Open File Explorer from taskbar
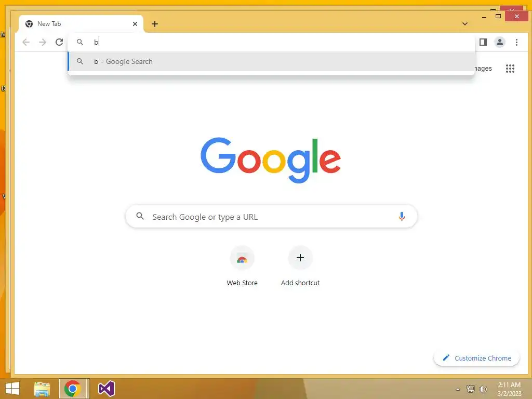The width and height of the screenshot is (532, 399). click(42, 389)
